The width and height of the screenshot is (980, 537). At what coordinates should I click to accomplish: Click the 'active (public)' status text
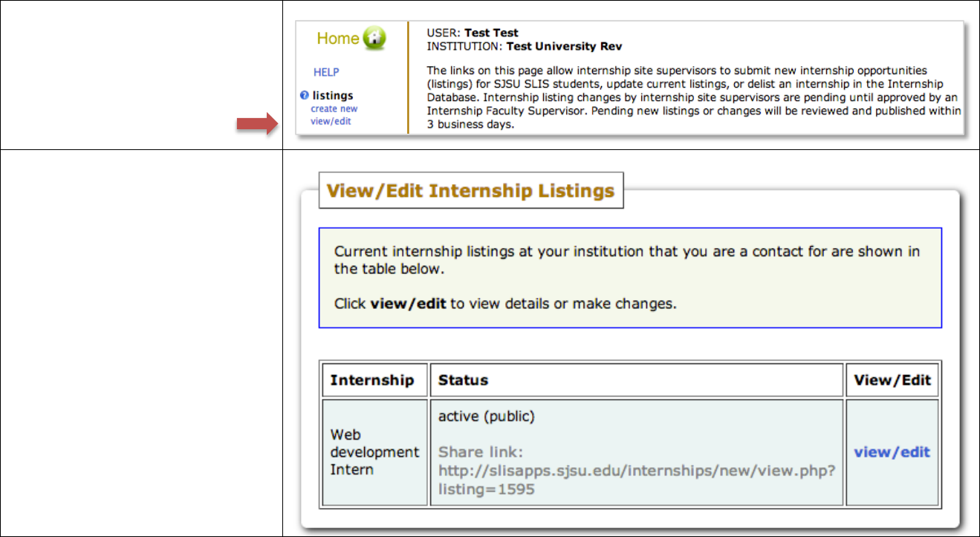coord(486,417)
